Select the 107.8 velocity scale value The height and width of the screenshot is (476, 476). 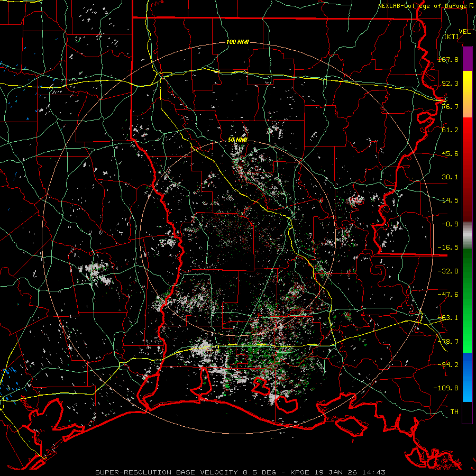point(448,59)
